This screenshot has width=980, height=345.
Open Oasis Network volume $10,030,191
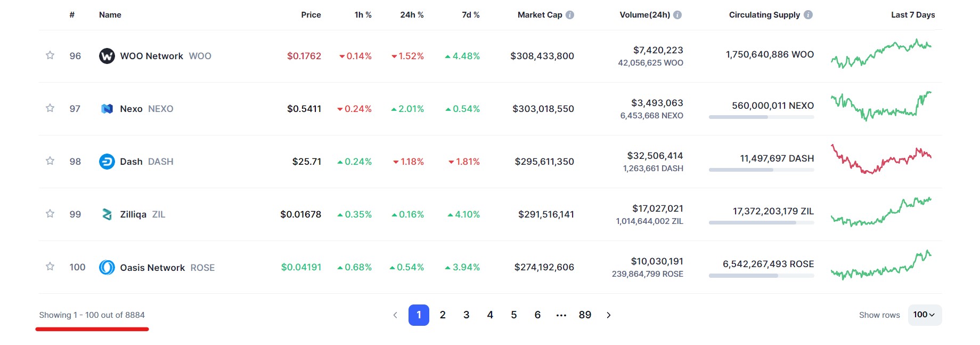(657, 261)
